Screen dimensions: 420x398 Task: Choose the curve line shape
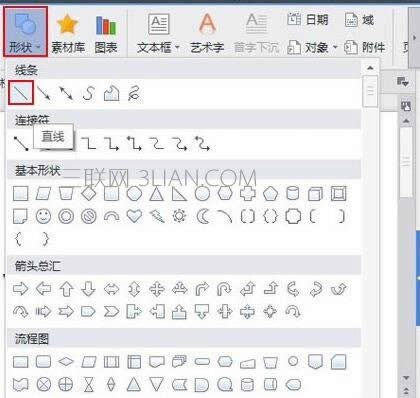89,93
